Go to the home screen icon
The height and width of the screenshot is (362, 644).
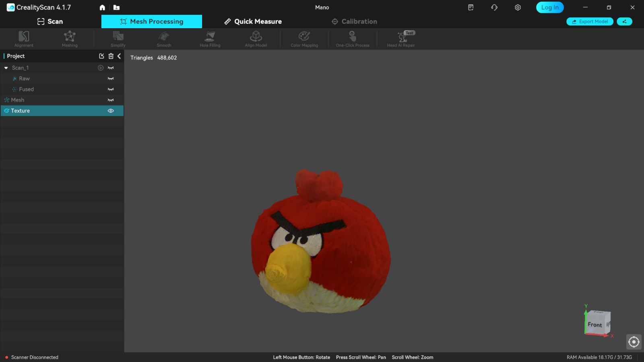click(x=102, y=8)
